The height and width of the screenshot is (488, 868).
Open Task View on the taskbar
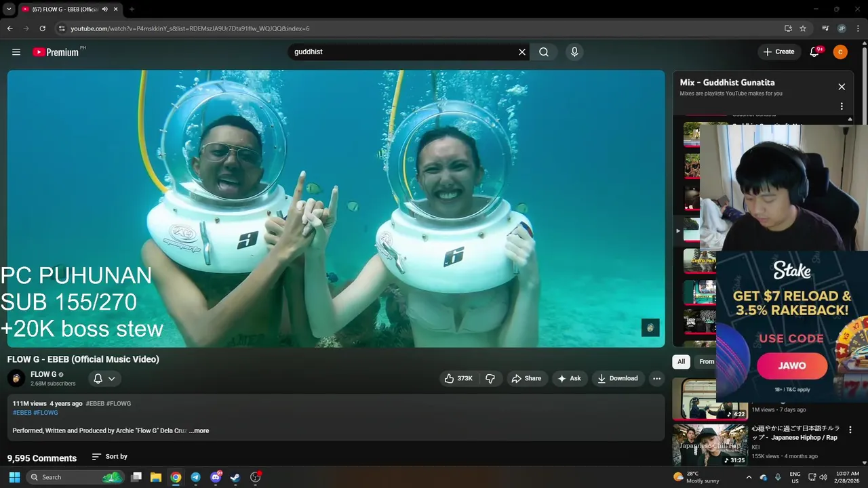[136, 477]
